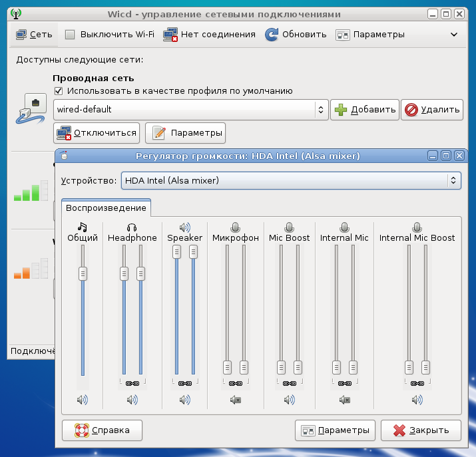Image resolution: width=476 pixels, height=457 pixels.
Task: Click the Headphone right channel slider handle
Action: [x=140, y=274]
